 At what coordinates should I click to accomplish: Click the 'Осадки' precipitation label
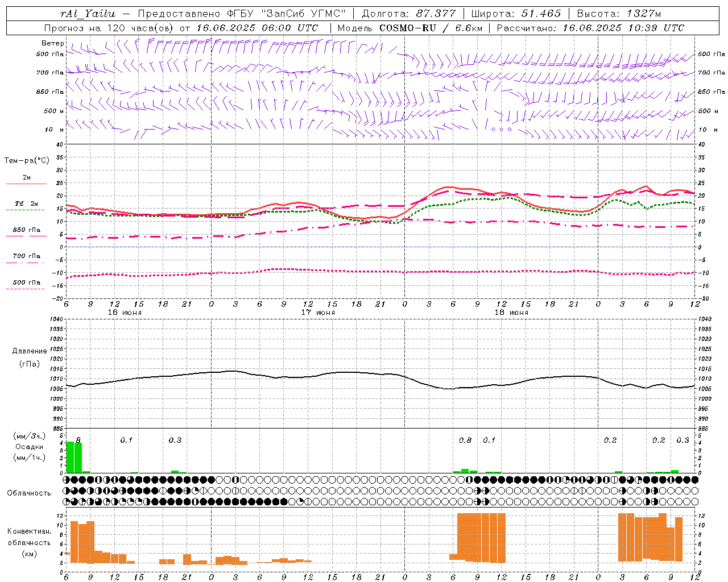(x=29, y=447)
